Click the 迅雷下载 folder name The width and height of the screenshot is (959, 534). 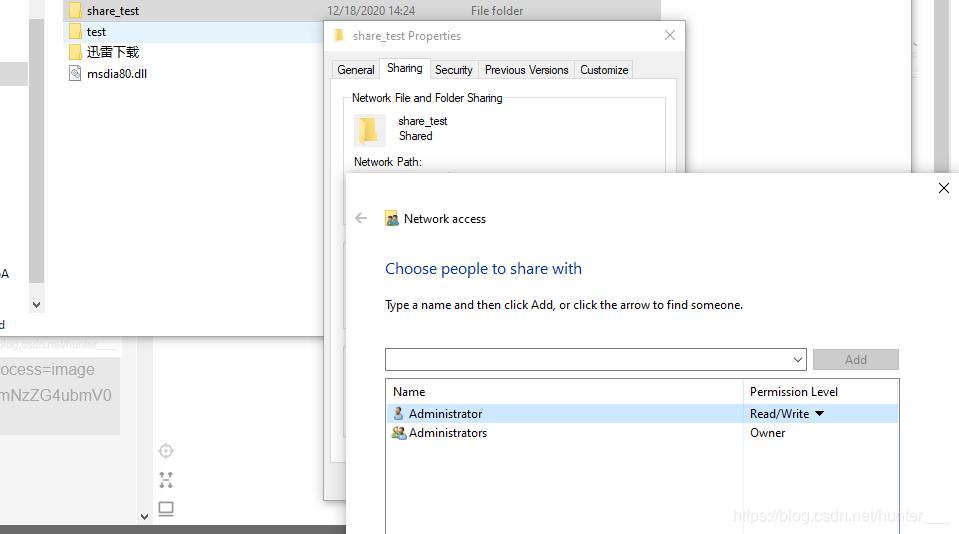click(113, 53)
